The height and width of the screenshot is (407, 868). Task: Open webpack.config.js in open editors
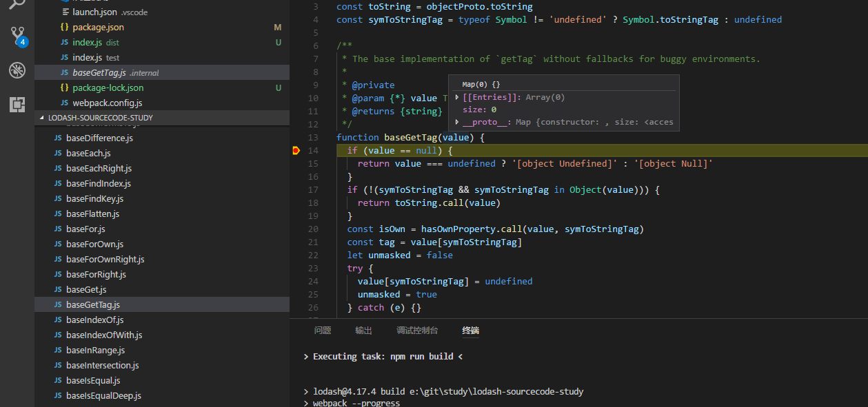click(x=162, y=103)
